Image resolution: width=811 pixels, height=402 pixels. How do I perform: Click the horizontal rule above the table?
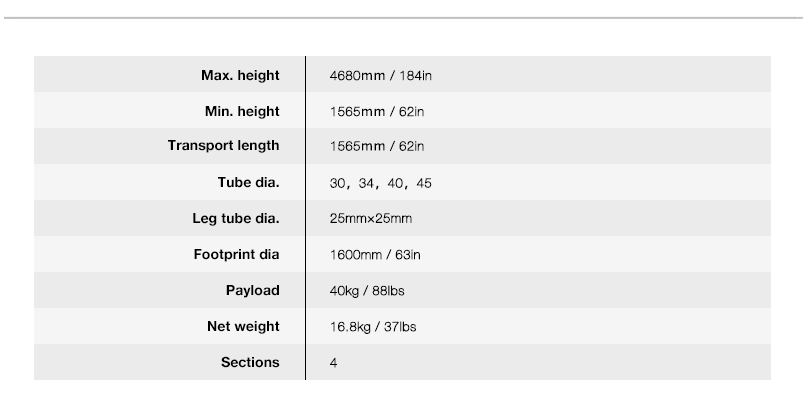(x=403, y=18)
